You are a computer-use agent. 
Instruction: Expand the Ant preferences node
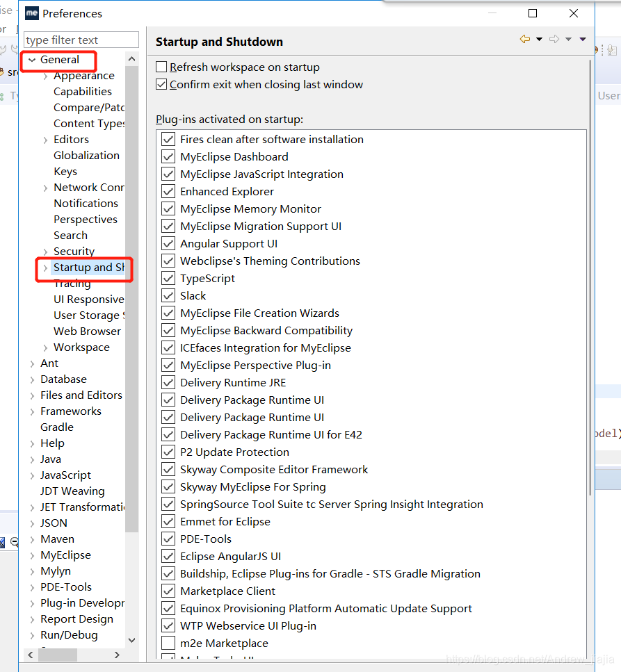[x=32, y=364]
